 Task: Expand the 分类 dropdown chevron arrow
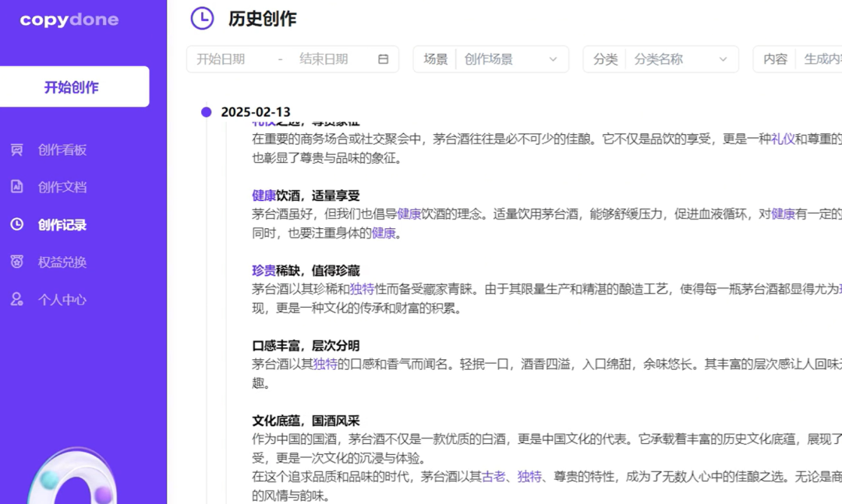pos(723,59)
